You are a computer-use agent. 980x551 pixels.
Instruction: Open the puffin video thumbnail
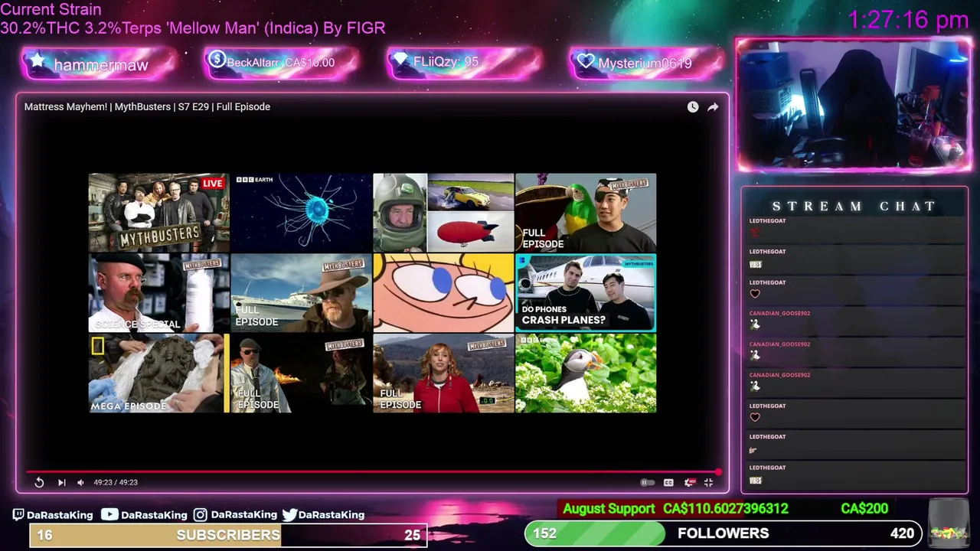[x=586, y=373]
